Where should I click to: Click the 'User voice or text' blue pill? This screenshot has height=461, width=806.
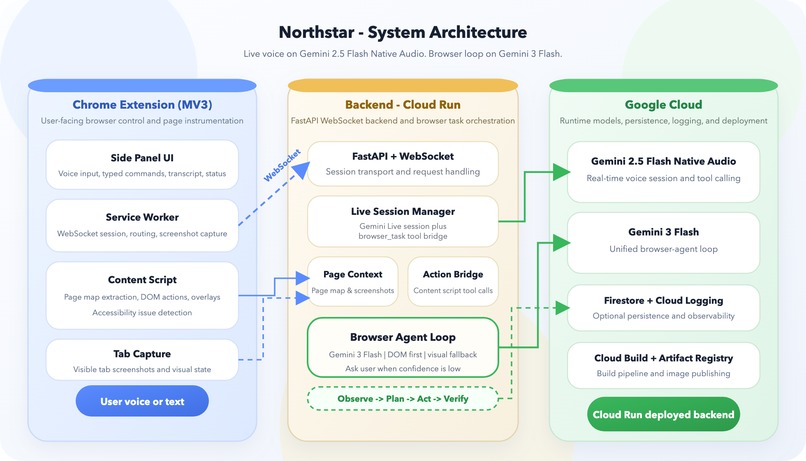point(142,401)
